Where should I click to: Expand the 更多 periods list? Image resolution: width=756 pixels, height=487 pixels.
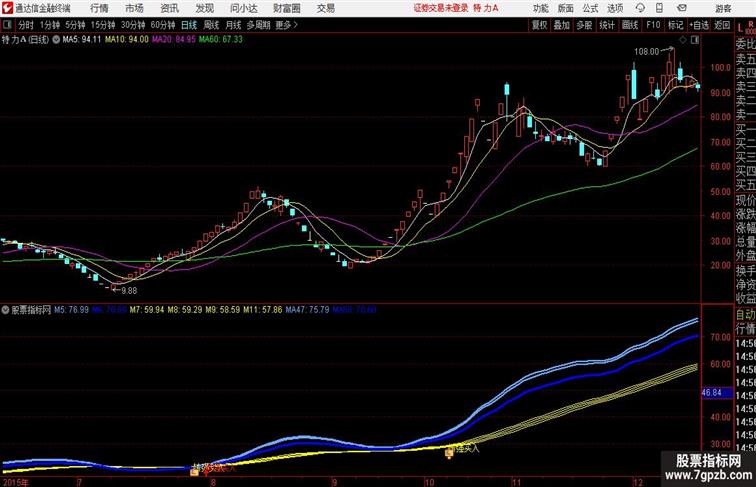(x=287, y=25)
